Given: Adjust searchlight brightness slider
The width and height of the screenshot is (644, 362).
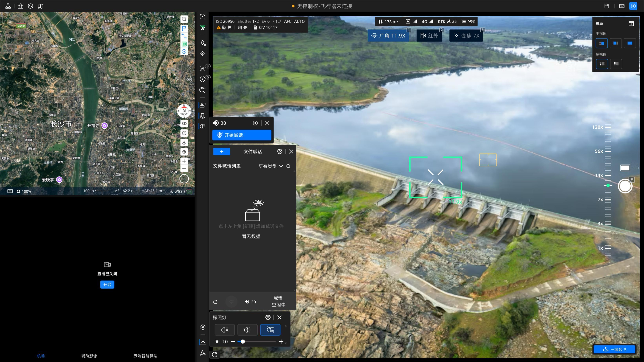Looking at the screenshot, I should [x=242, y=341].
